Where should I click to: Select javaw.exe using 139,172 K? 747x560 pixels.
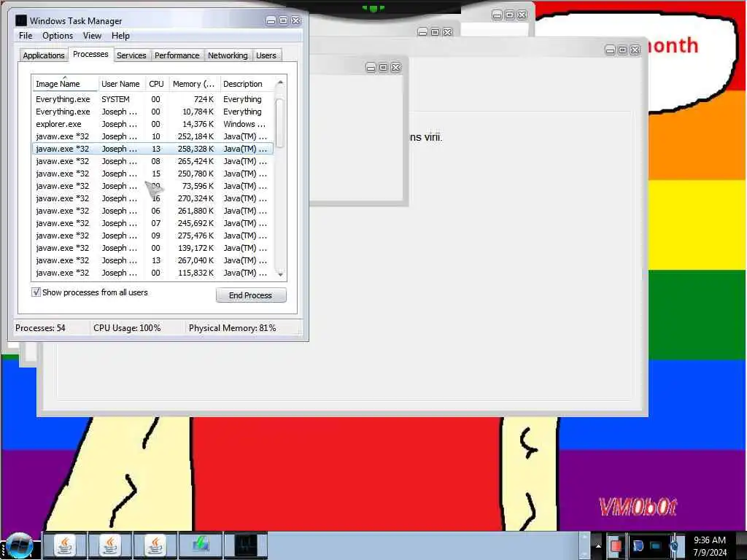pyautogui.click(x=153, y=248)
